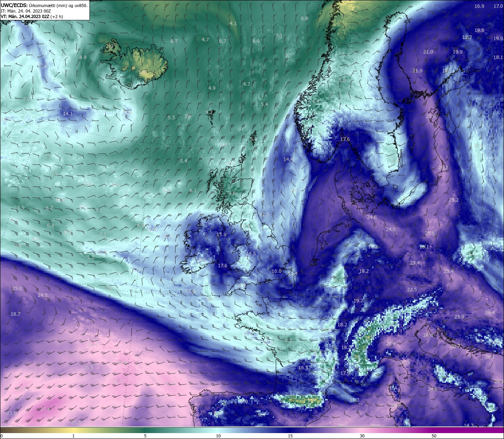Click the 7.0 value on the map
Viewport: 504px width, 439px height.
coord(26,99)
